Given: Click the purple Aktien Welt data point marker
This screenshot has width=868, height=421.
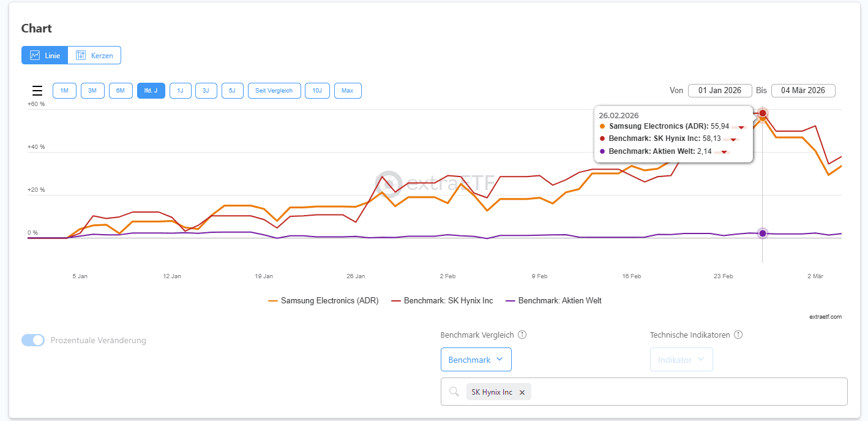Looking at the screenshot, I should 763,233.
